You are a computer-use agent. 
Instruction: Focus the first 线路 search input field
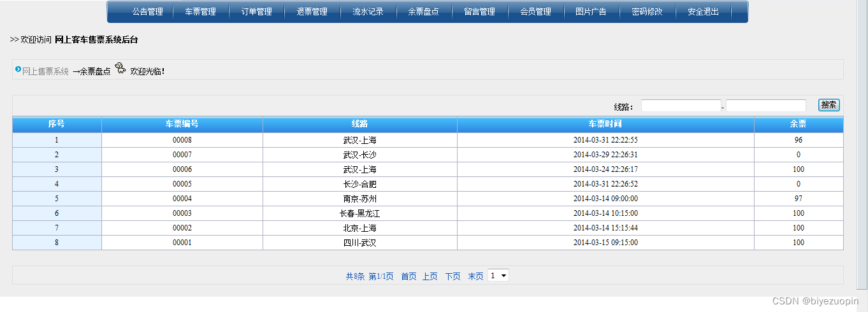coord(681,106)
